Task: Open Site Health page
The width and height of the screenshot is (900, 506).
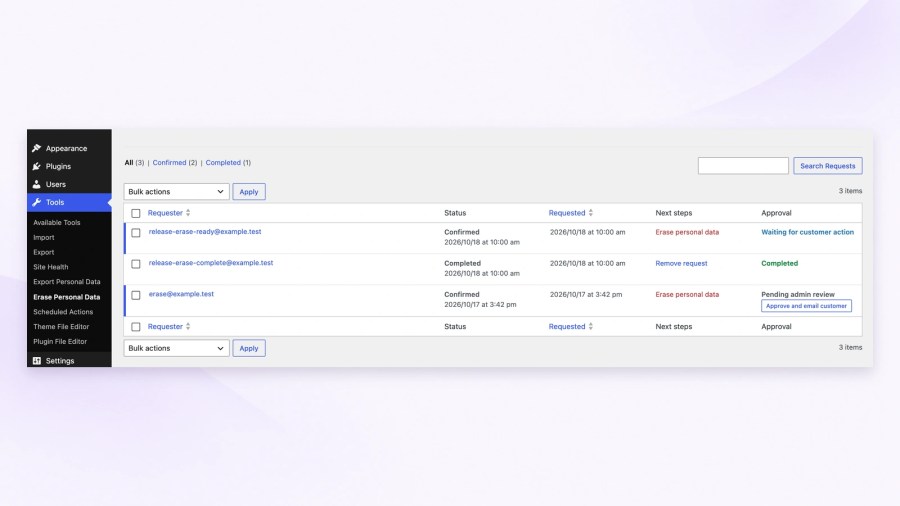Action: pos(51,267)
